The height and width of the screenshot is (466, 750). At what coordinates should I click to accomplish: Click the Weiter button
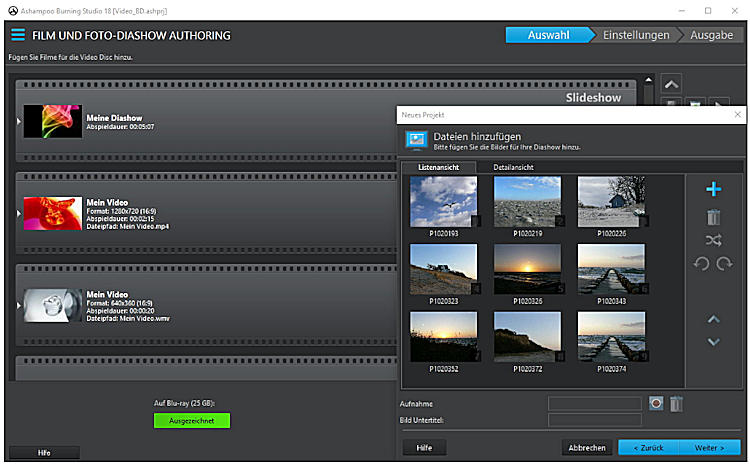(x=709, y=447)
